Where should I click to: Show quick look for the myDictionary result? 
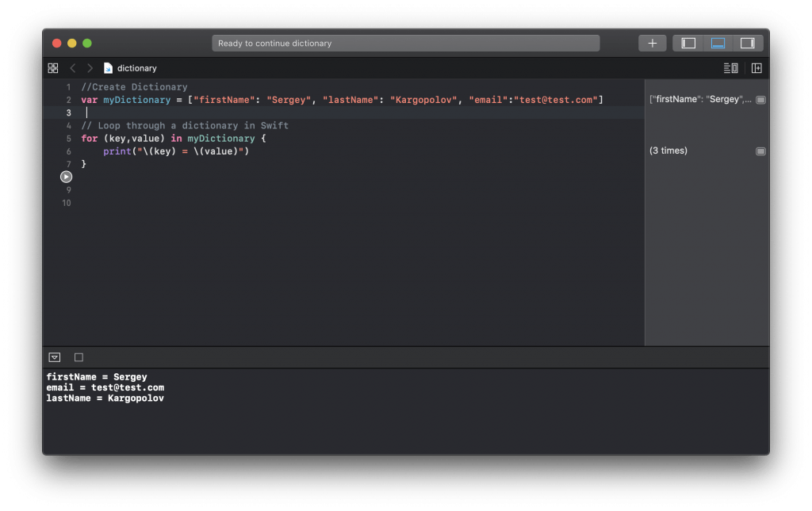click(x=760, y=98)
